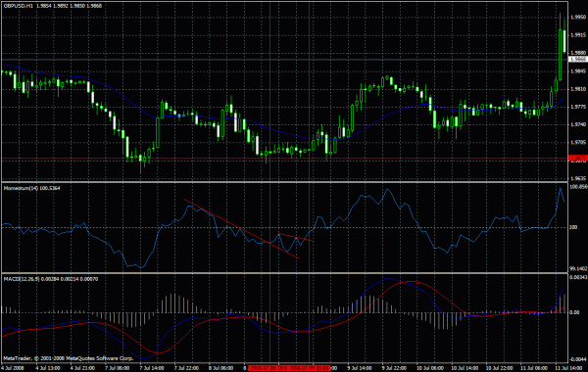Click the 8 Jul 06:00 time label

pos(221,368)
